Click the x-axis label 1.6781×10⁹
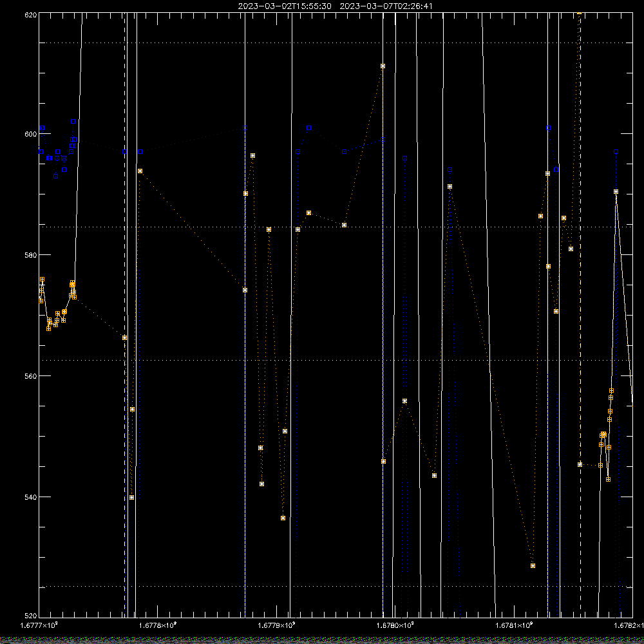644x644 pixels. (514, 625)
